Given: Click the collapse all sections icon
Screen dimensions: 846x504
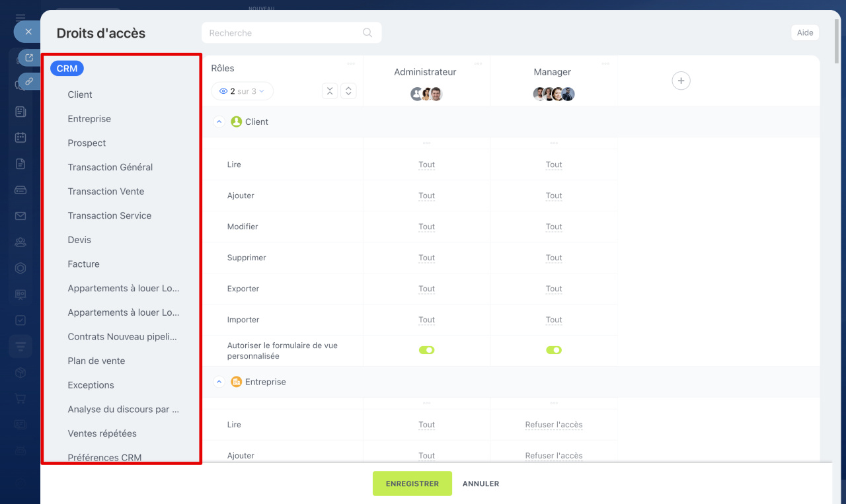Looking at the screenshot, I should pyautogui.click(x=330, y=91).
